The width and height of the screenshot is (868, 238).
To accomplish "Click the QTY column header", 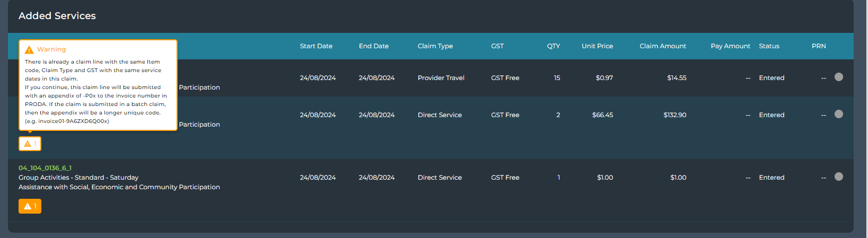I will coord(554,46).
